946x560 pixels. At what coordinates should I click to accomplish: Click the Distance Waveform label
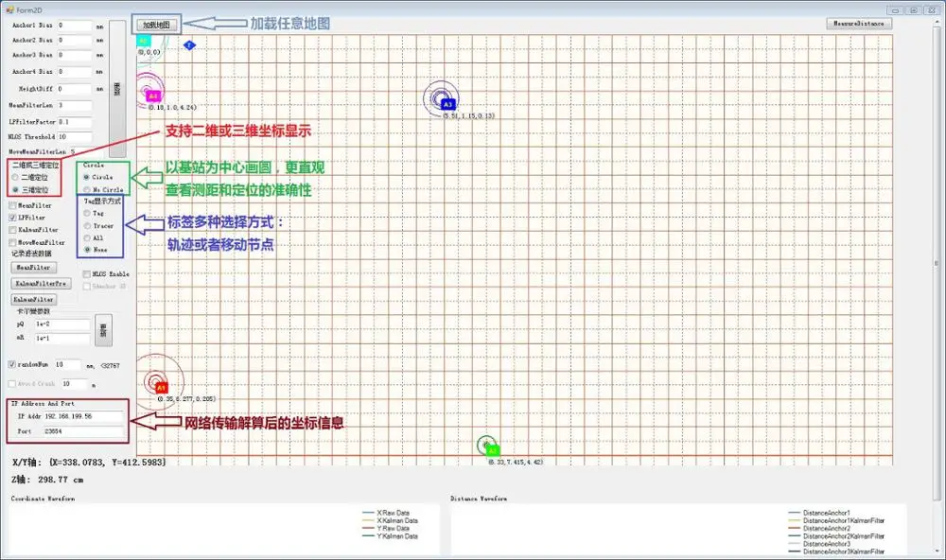pos(479,499)
